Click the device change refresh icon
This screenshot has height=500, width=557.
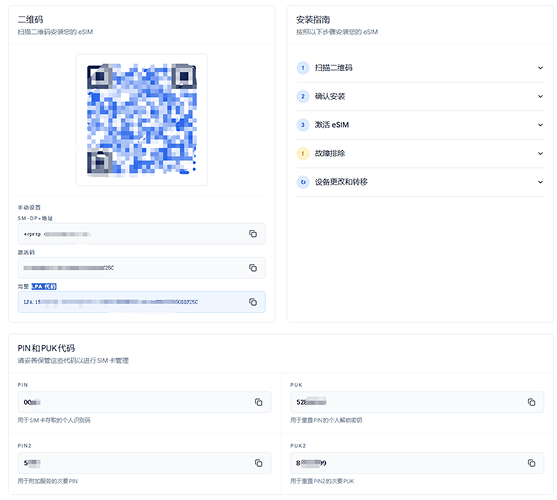point(303,182)
